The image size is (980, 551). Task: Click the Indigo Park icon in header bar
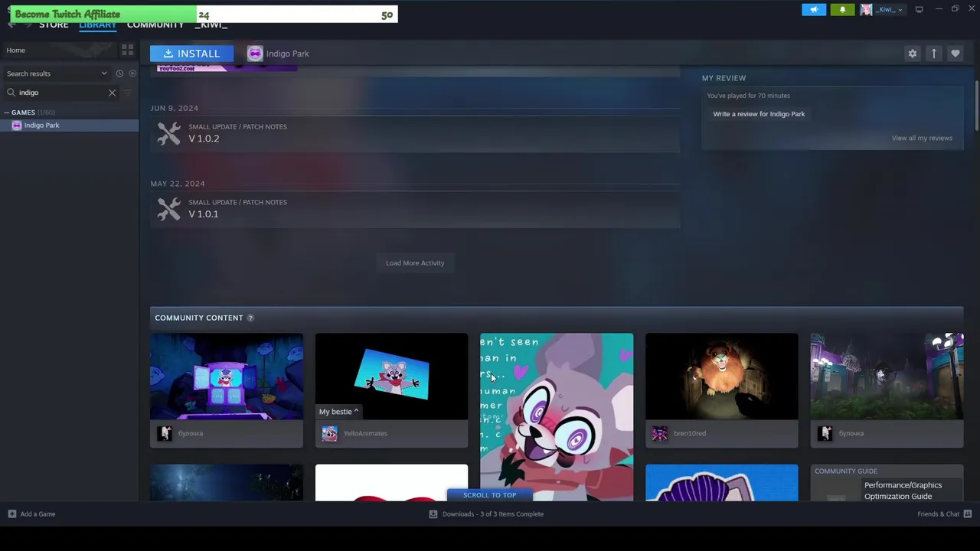(x=255, y=54)
